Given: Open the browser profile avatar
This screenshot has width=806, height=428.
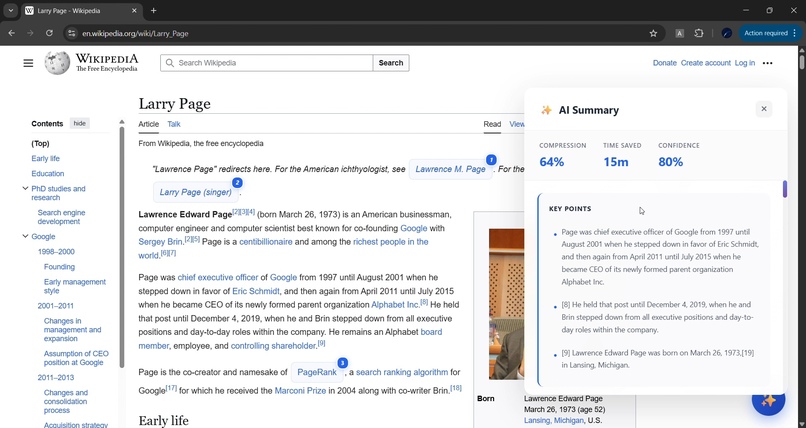Looking at the screenshot, I should point(726,33).
